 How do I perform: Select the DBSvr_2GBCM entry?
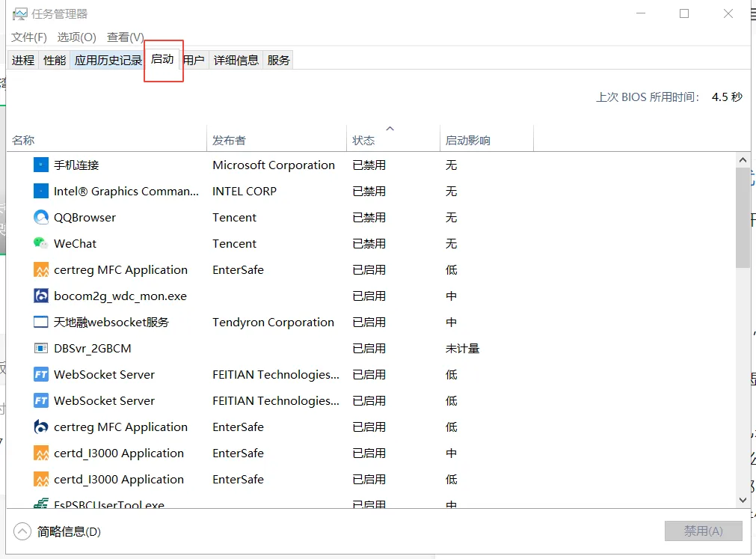coord(93,348)
